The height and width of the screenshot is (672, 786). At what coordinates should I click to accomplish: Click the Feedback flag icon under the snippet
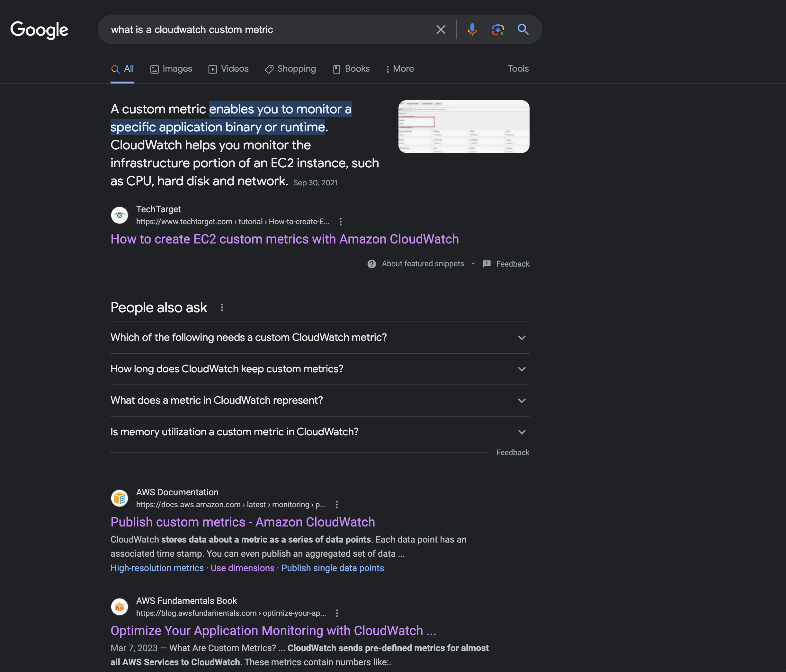click(487, 264)
